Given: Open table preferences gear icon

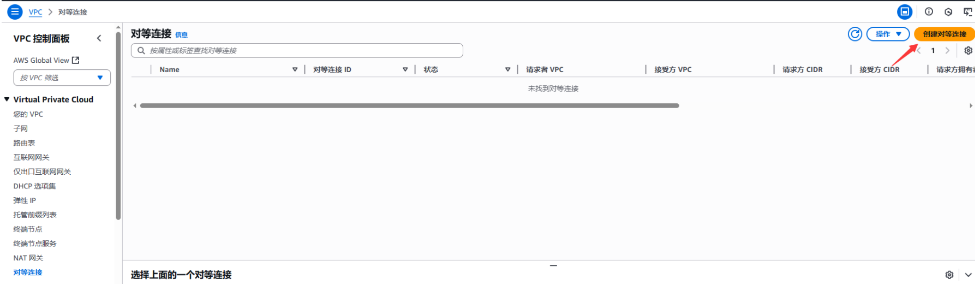Looking at the screenshot, I should tap(968, 50).
